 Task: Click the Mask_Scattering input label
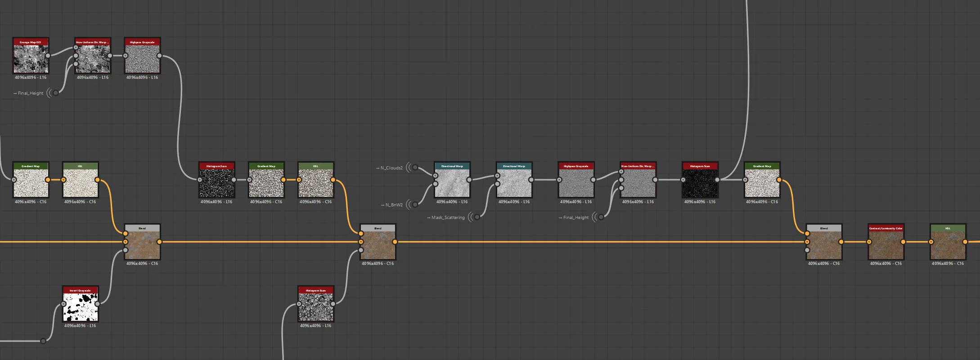coord(448,218)
